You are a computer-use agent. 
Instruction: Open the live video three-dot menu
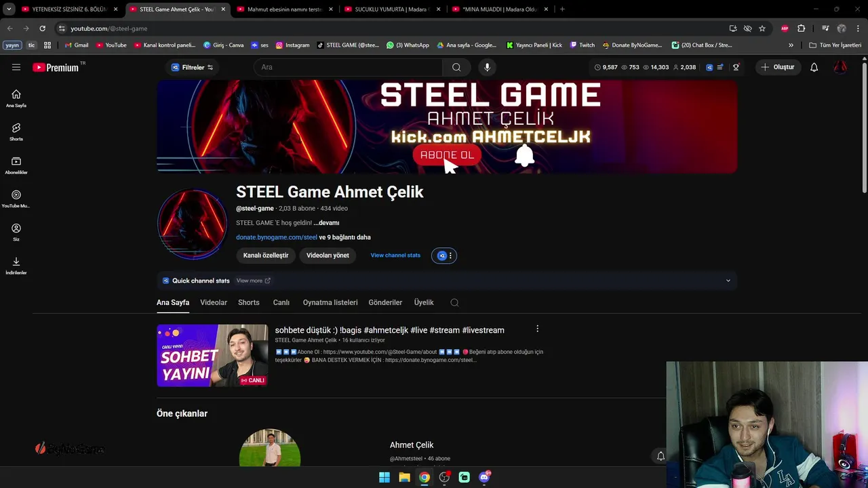(x=537, y=329)
